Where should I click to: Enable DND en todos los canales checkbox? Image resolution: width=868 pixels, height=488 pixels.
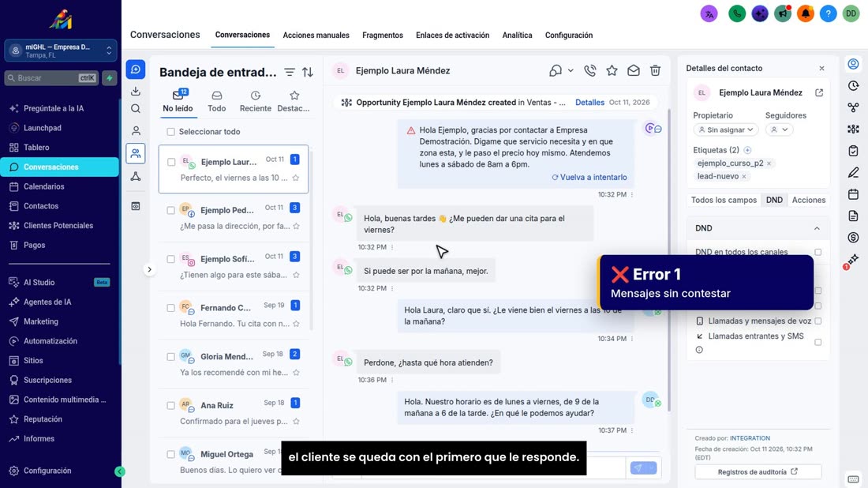(817, 252)
